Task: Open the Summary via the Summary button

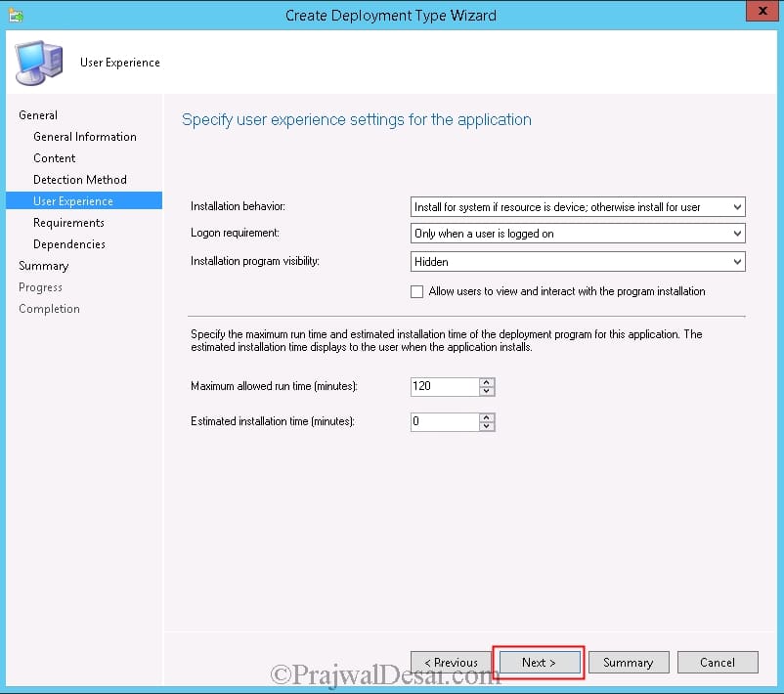Action: coord(629,662)
